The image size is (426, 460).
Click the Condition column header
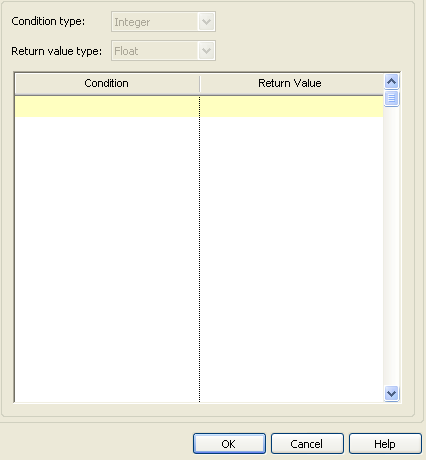tap(107, 83)
